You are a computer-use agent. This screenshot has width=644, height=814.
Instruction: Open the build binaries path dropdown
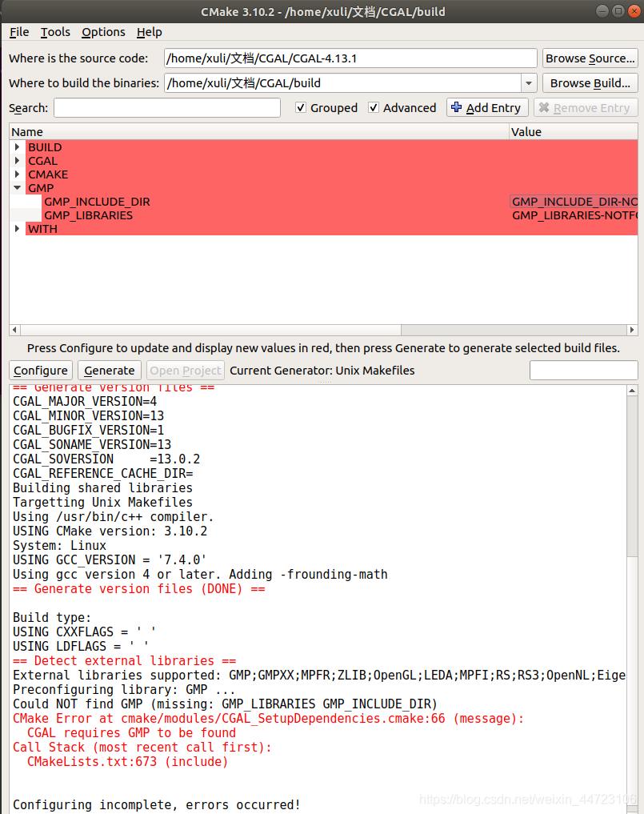[528, 83]
